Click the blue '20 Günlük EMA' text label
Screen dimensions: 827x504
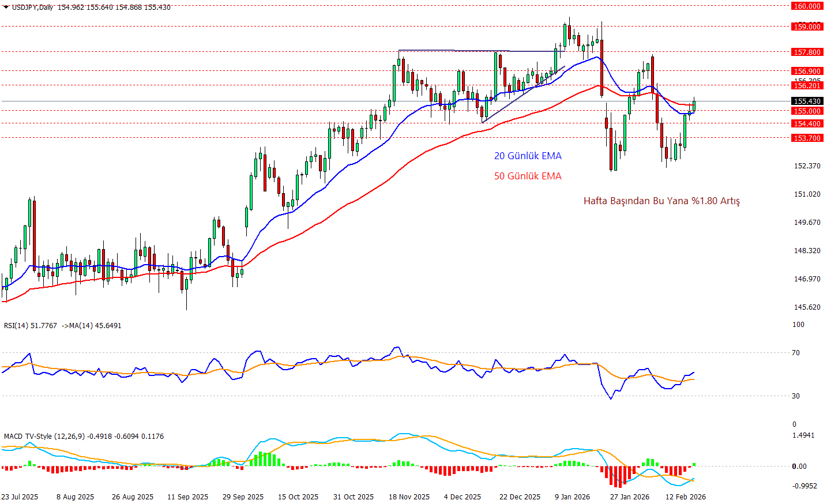527,156
